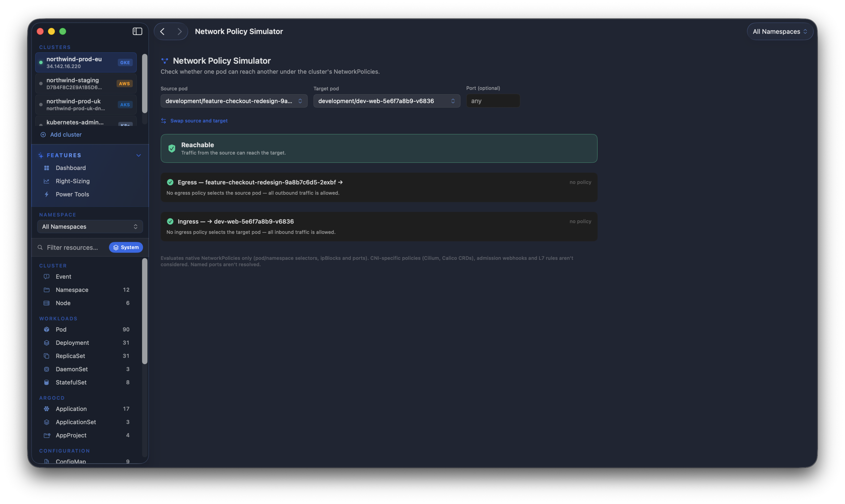Click the AWS badge on northwind-staging
The width and height of the screenshot is (845, 504).
[x=124, y=83]
